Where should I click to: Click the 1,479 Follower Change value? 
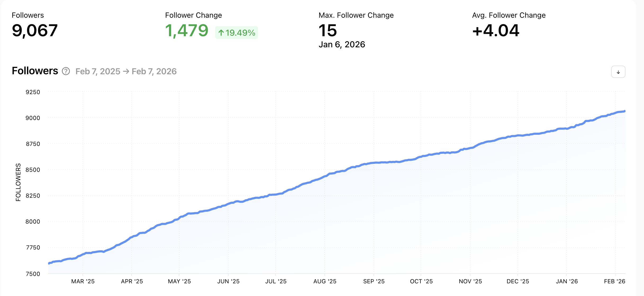[x=187, y=30]
